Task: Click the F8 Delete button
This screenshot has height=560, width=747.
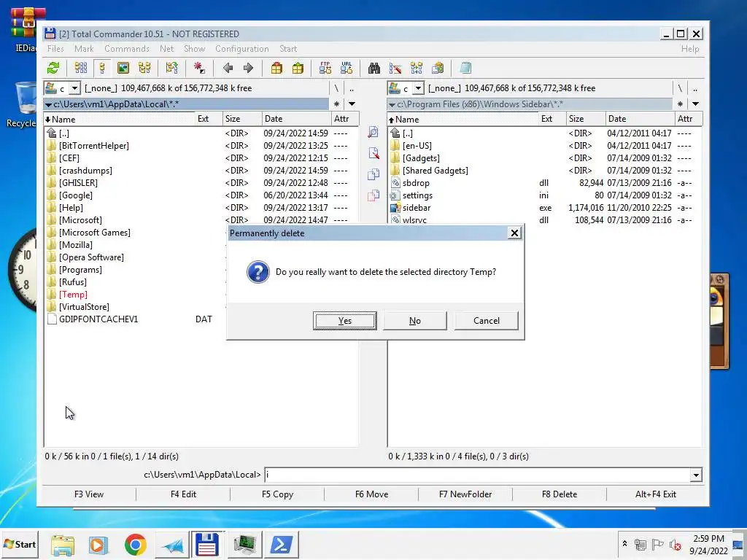Action: [x=560, y=494]
